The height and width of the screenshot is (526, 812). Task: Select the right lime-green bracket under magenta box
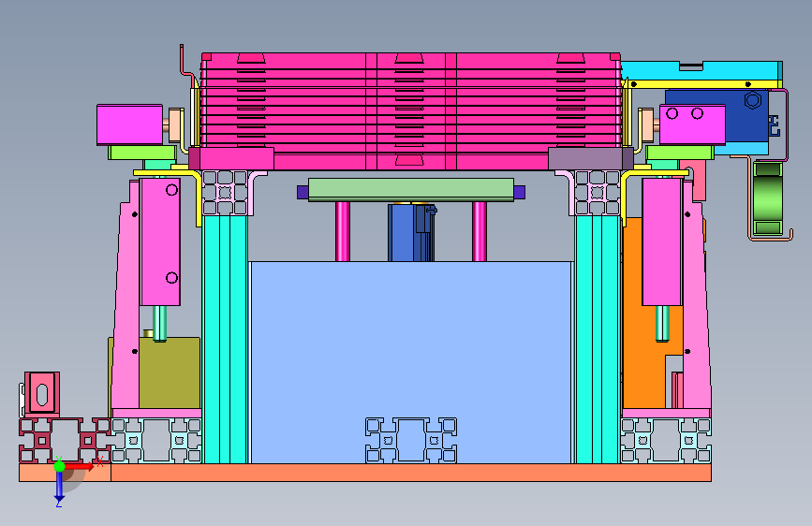680,153
